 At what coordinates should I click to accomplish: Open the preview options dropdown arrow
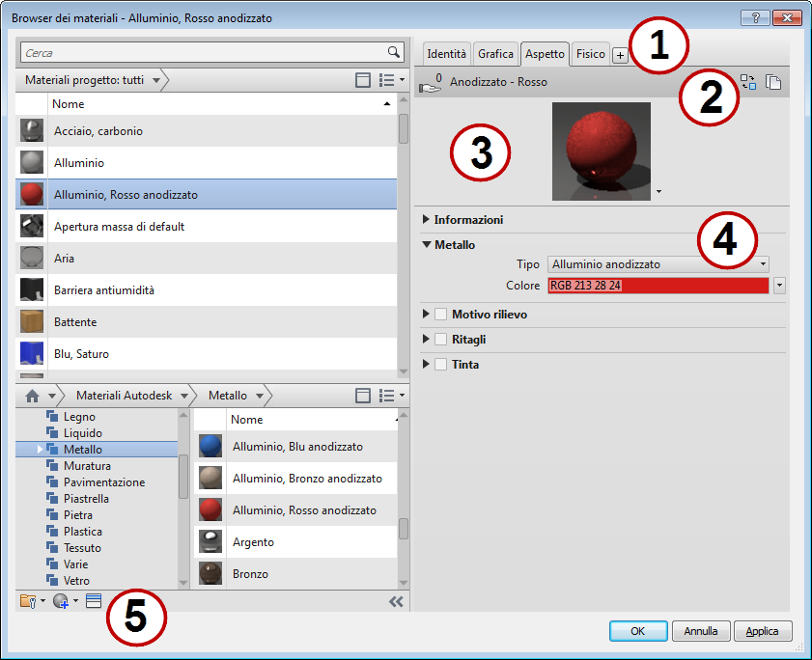(658, 191)
